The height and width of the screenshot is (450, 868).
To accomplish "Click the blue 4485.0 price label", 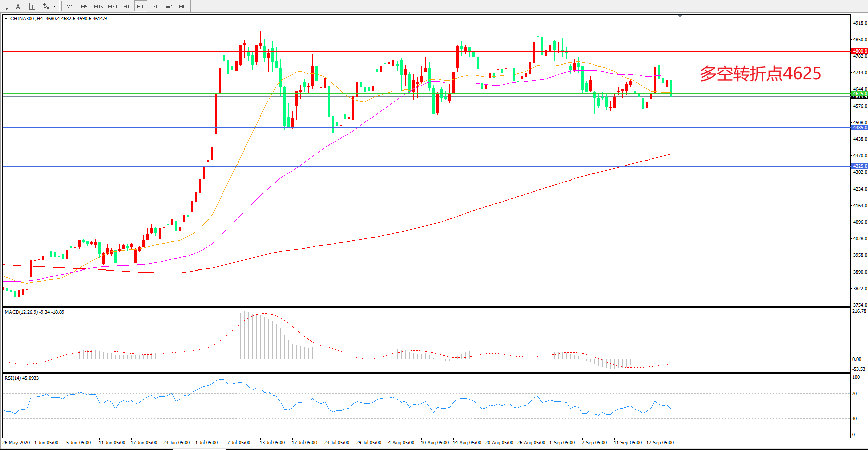I will (859, 128).
